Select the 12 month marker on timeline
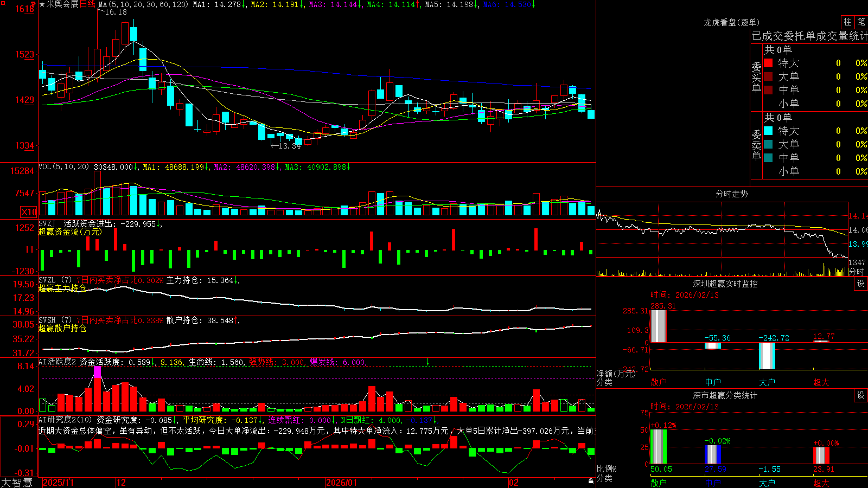The image size is (868, 488). (121, 483)
